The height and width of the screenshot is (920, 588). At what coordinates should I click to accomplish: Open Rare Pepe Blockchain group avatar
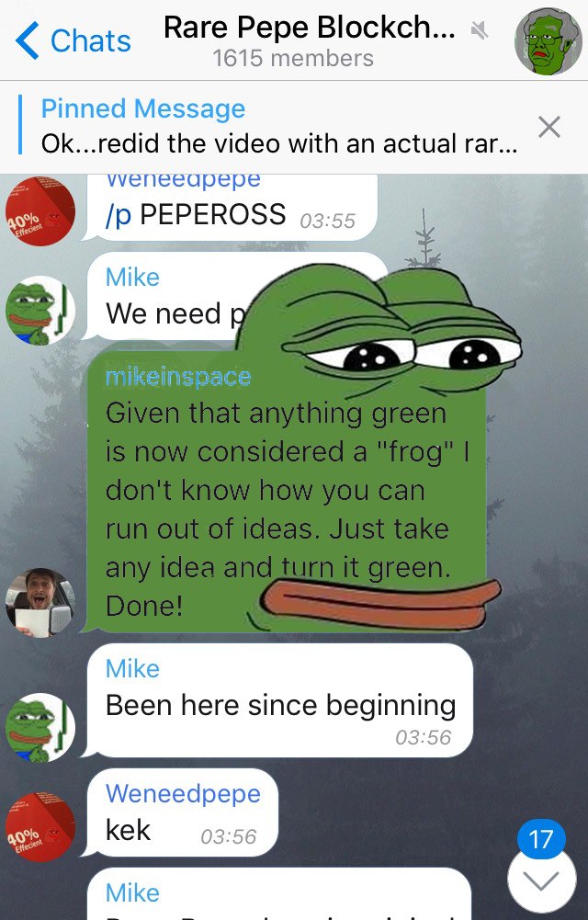click(x=548, y=41)
